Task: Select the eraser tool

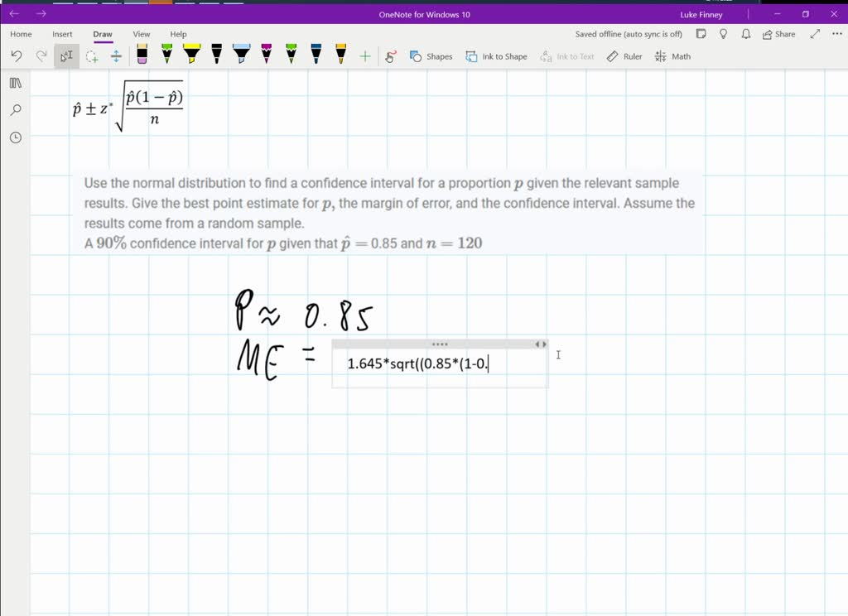Action: coord(142,55)
